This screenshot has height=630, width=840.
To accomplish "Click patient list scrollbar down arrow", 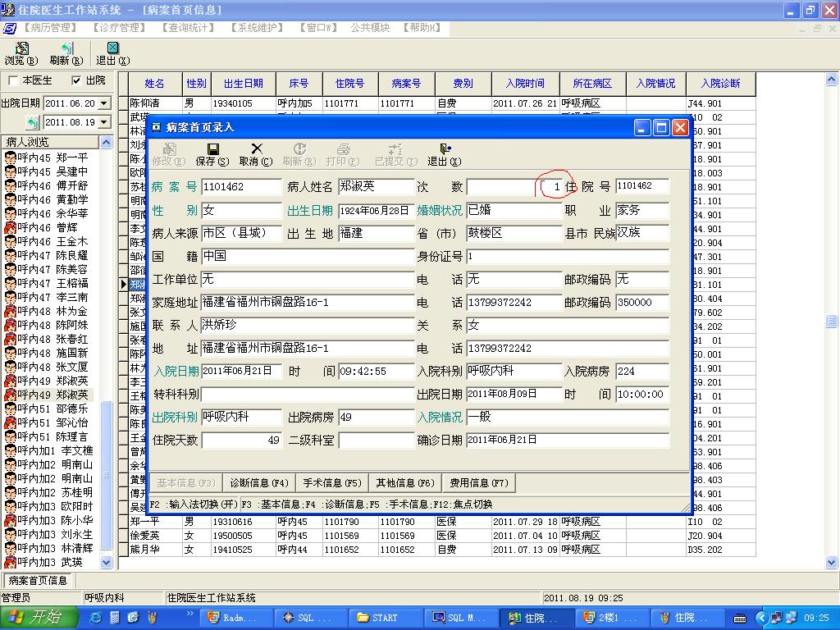I will pyautogui.click(x=106, y=562).
